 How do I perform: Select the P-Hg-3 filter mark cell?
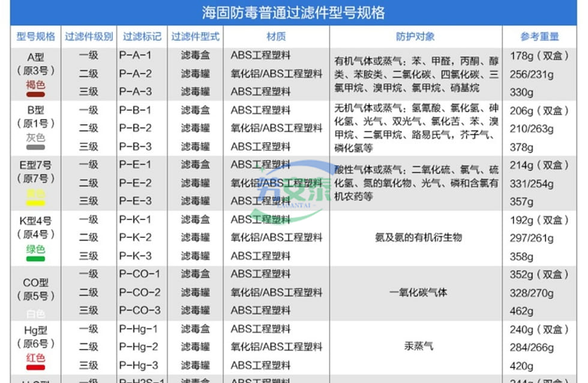(x=140, y=365)
